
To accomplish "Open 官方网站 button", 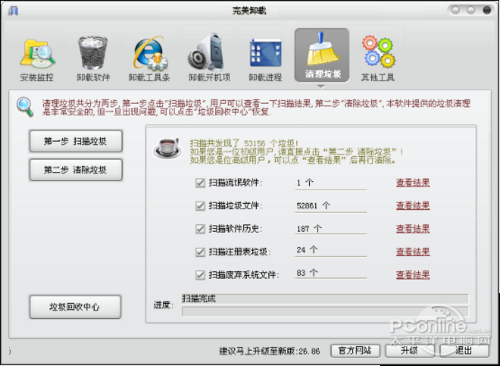I will pyautogui.click(x=355, y=351).
